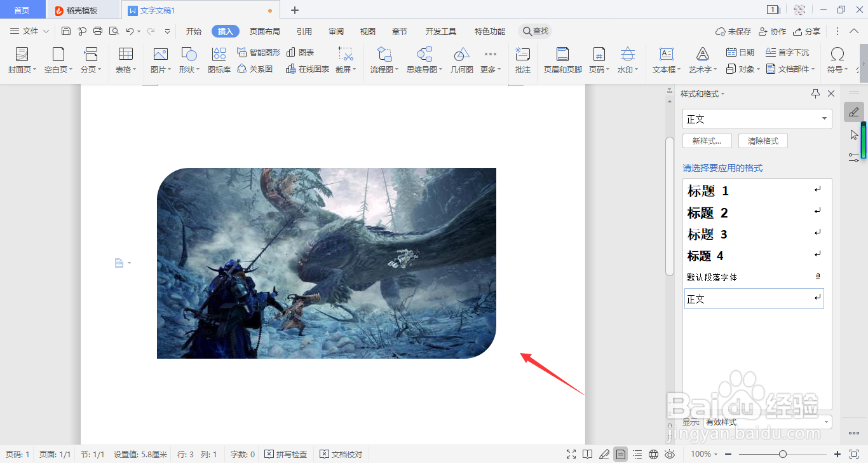Open the 稻壳模板 tab

tap(83, 10)
